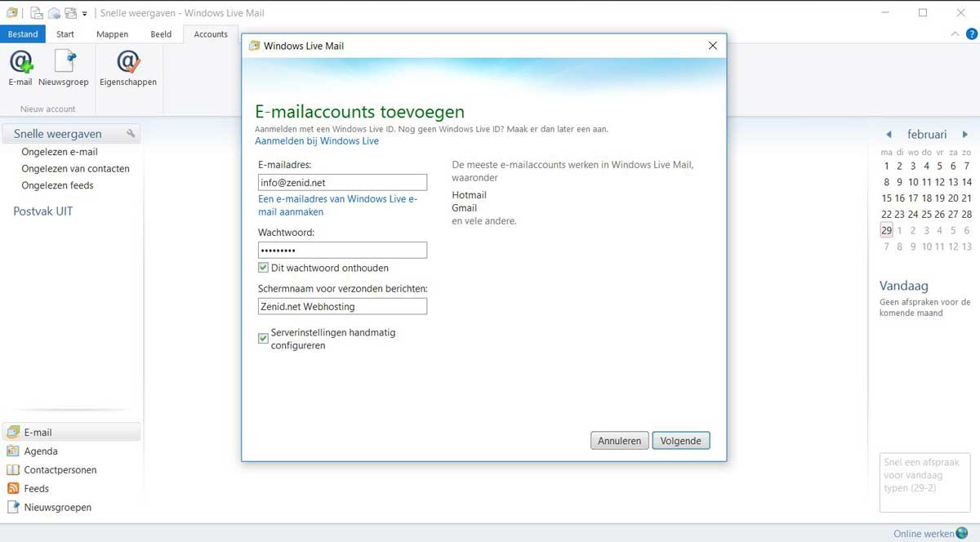Select date 28 in the calendar

(967, 215)
